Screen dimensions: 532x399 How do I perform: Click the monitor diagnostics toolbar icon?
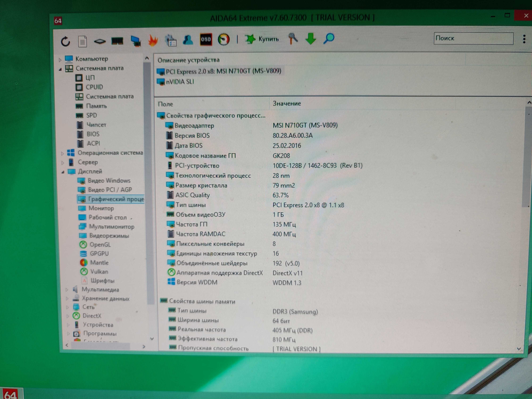tap(136, 41)
